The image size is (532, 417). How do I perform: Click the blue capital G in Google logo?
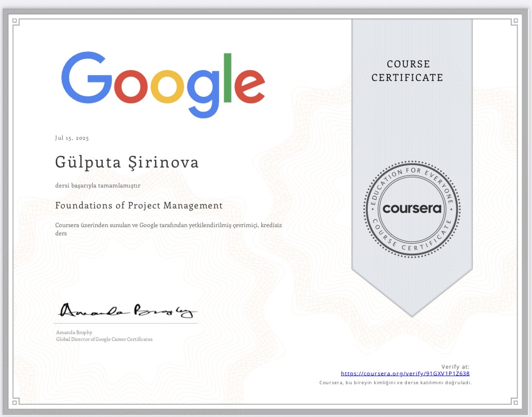tap(86, 78)
